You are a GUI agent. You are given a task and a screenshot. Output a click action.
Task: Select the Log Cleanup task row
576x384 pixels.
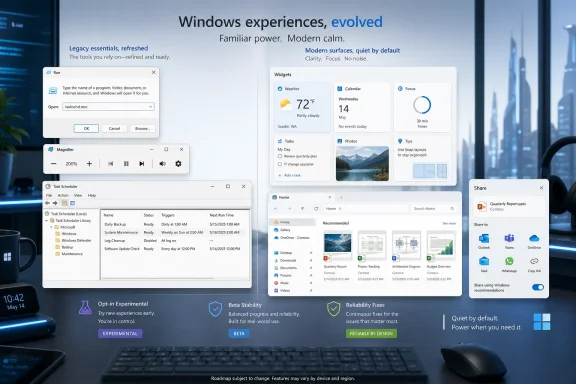174,241
